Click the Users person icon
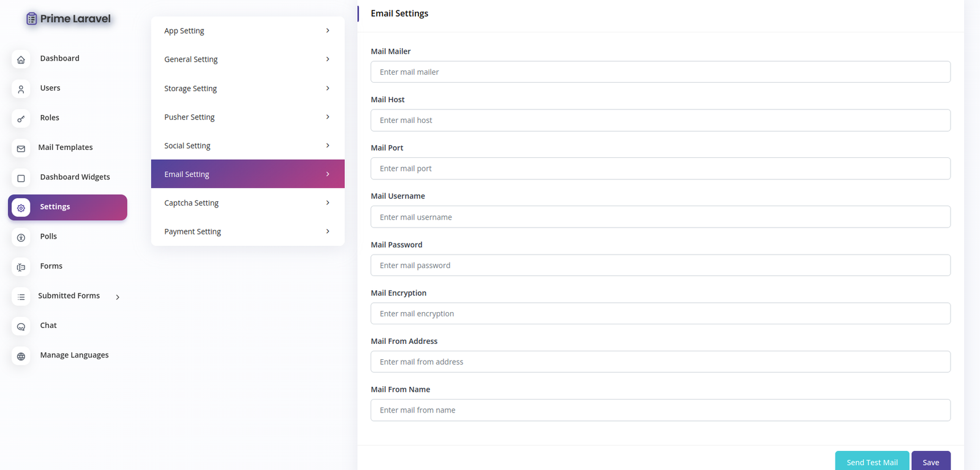Image resolution: width=980 pixels, height=470 pixels. coord(21,89)
